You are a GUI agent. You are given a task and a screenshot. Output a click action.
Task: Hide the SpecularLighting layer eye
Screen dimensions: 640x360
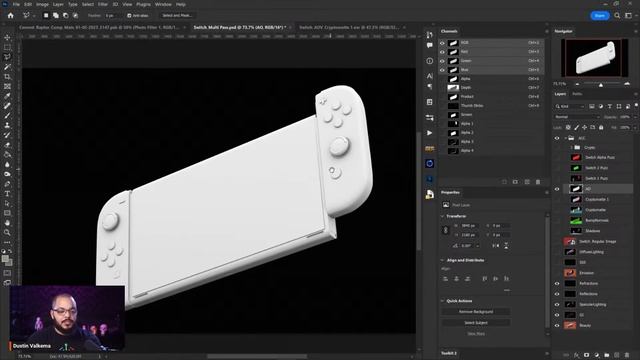(557, 304)
